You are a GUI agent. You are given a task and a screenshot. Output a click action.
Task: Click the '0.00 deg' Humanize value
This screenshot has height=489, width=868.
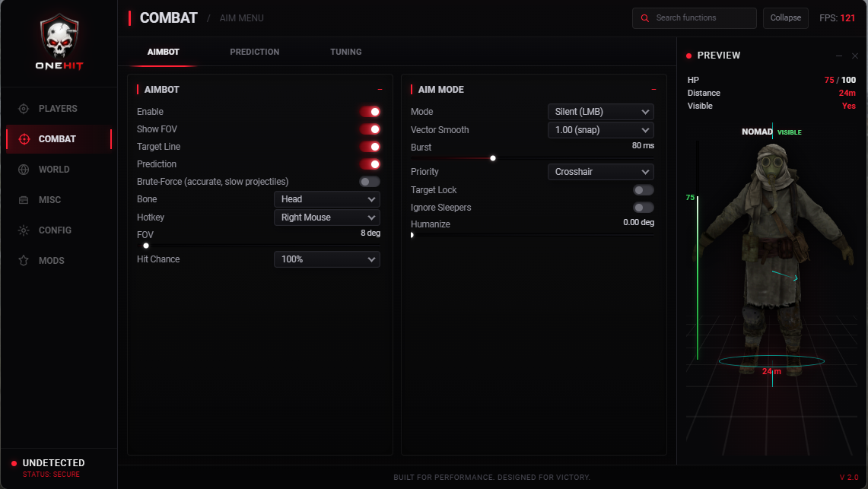coord(639,222)
